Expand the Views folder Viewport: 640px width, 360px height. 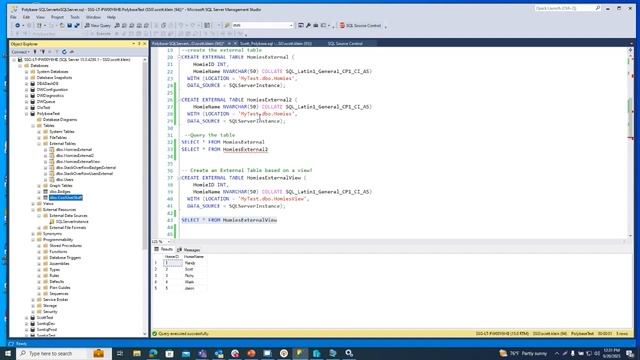click(33, 204)
